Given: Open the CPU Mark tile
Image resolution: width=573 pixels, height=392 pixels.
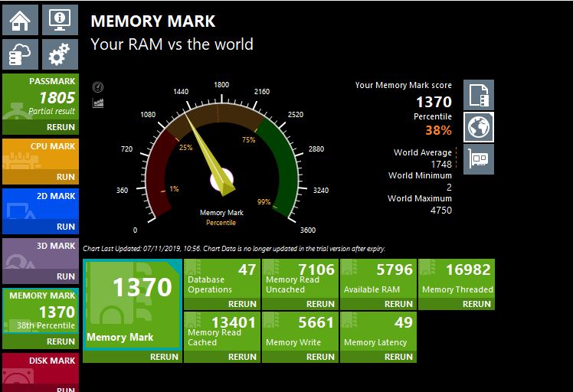Looking at the screenshot, I should coord(41,154).
